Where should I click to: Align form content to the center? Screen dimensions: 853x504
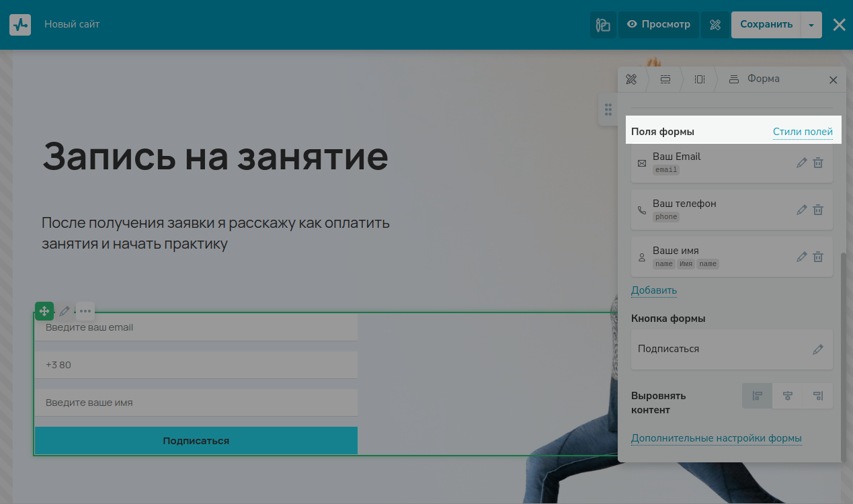click(788, 396)
